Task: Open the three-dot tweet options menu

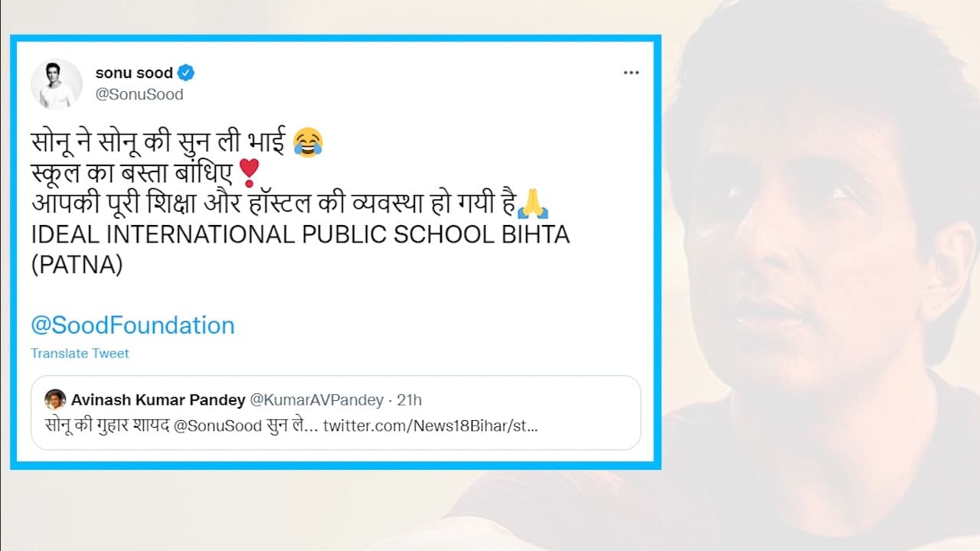Action: click(x=631, y=73)
